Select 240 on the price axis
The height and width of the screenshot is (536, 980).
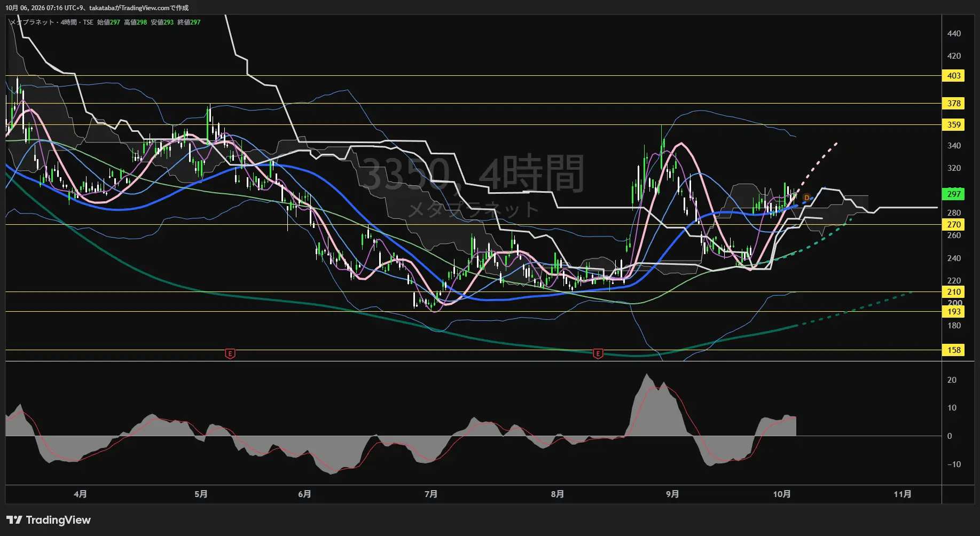pos(954,258)
